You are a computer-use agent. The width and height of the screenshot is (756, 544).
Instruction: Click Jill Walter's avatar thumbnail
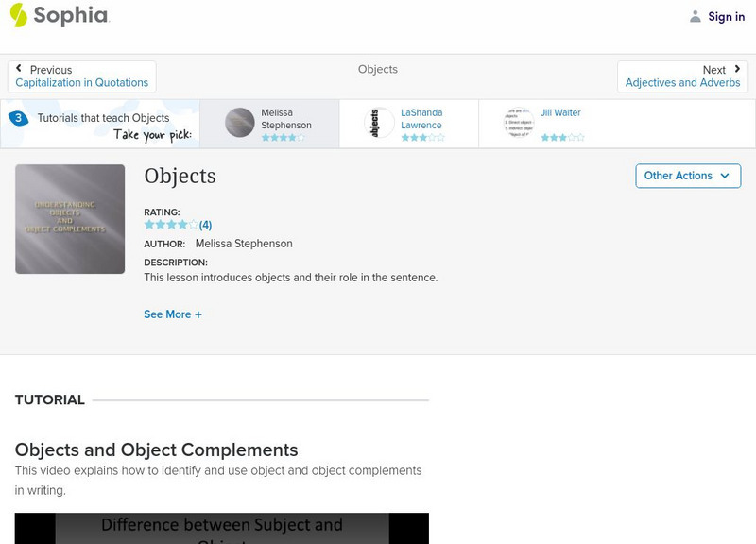[x=519, y=123]
